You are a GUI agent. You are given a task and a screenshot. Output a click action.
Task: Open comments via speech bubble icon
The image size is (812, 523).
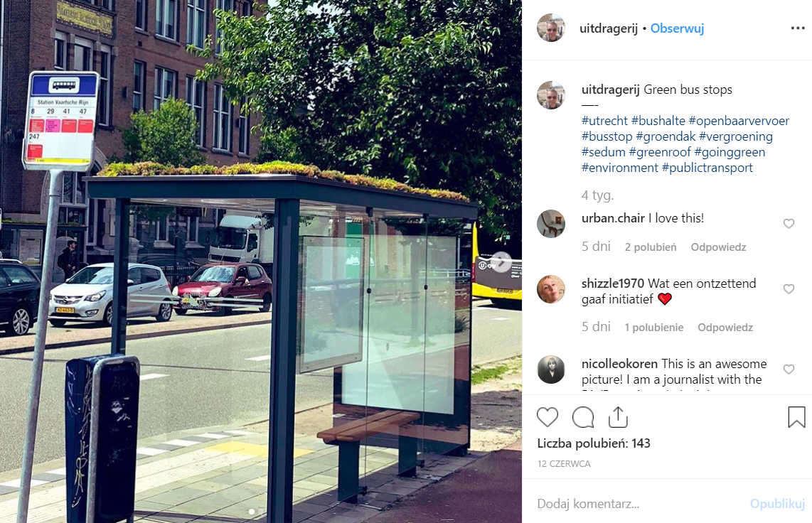pos(582,417)
